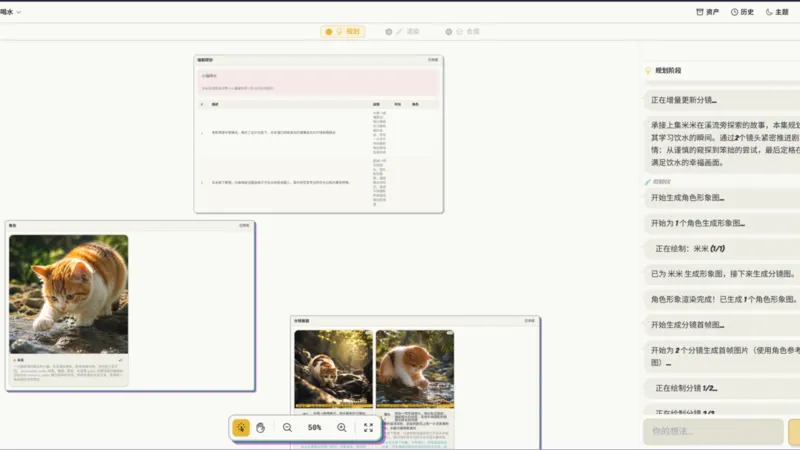Image resolution: width=800 pixels, height=450 pixels.
Task: Zoom in the canvas
Action: (342, 428)
